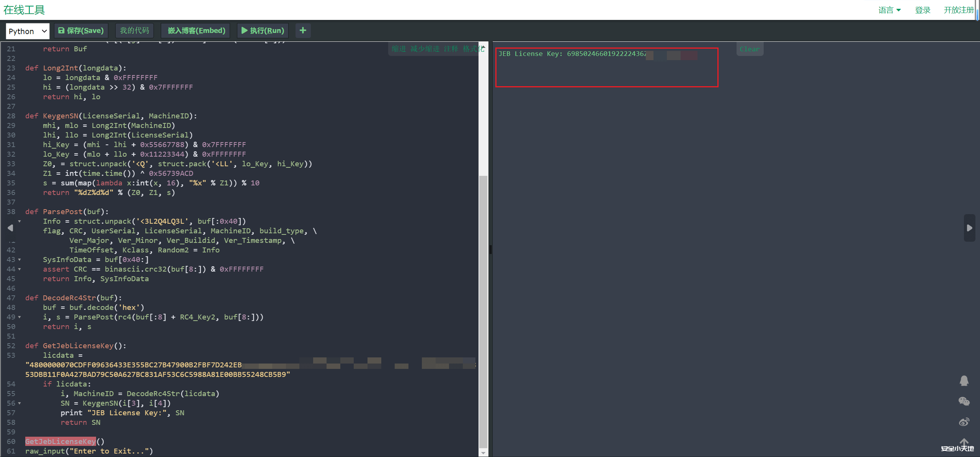Click the left collapse arrow in gutter
The width and height of the screenshot is (980, 457).
[10, 228]
